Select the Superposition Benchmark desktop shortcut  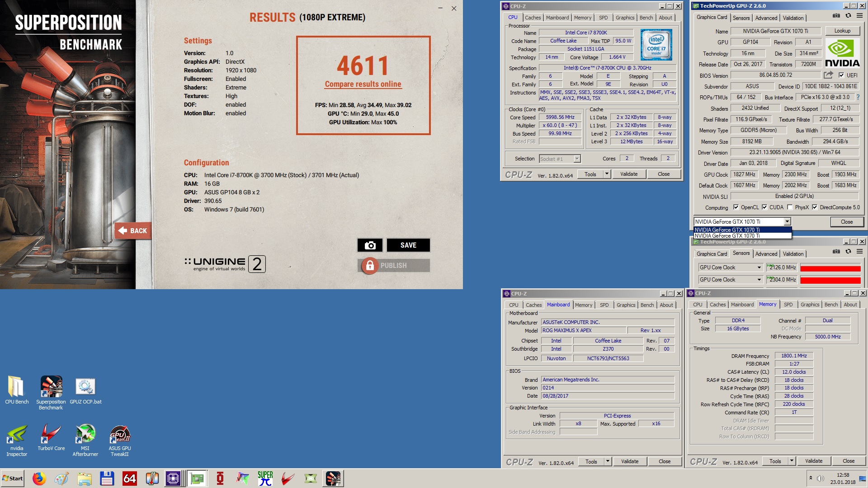tap(51, 393)
